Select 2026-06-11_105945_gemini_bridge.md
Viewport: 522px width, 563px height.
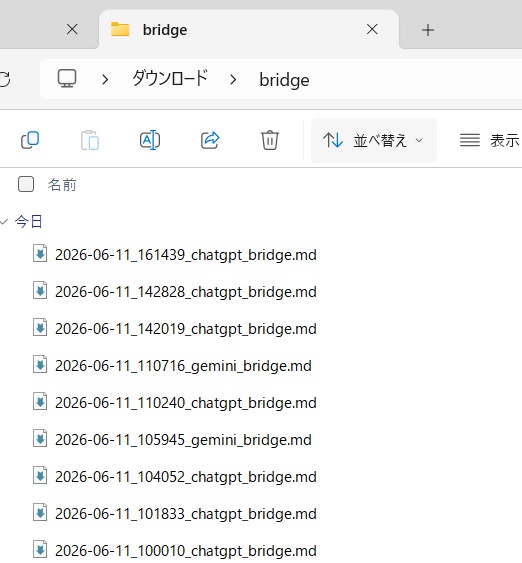183,440
